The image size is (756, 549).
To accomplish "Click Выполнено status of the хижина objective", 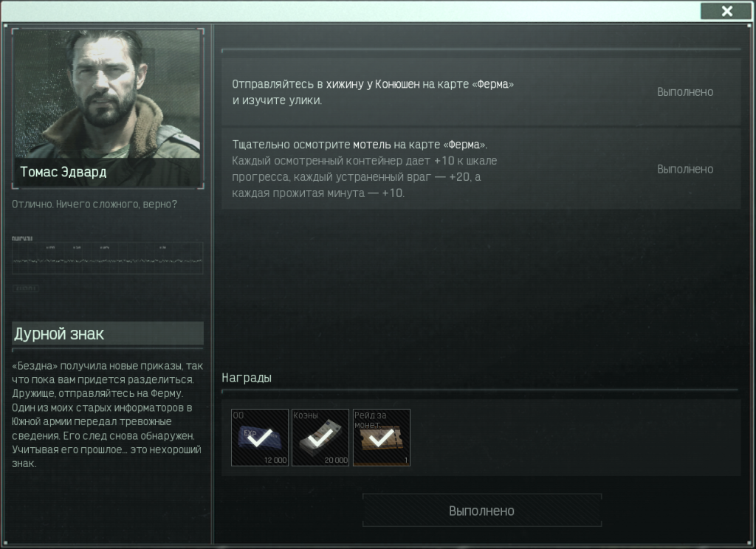I will click(685, 92).
